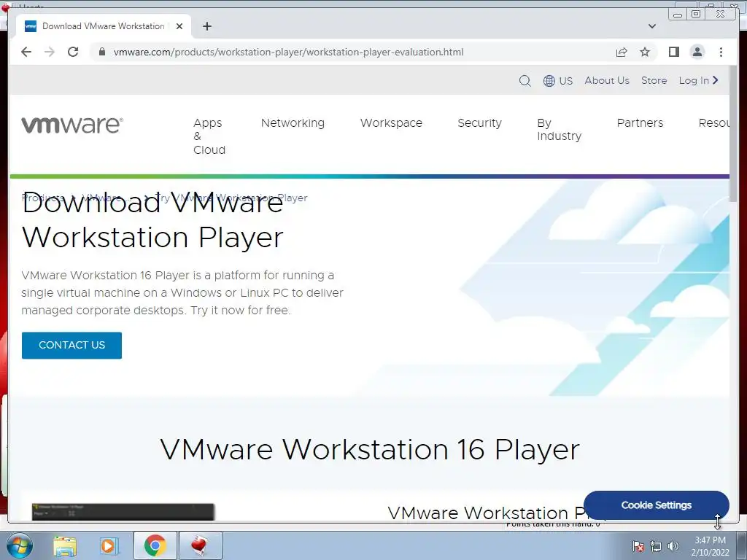Screen dimensions: 747x560
Task: Click the page vertical scrollbar thumb
Action: tap(733, 134)
